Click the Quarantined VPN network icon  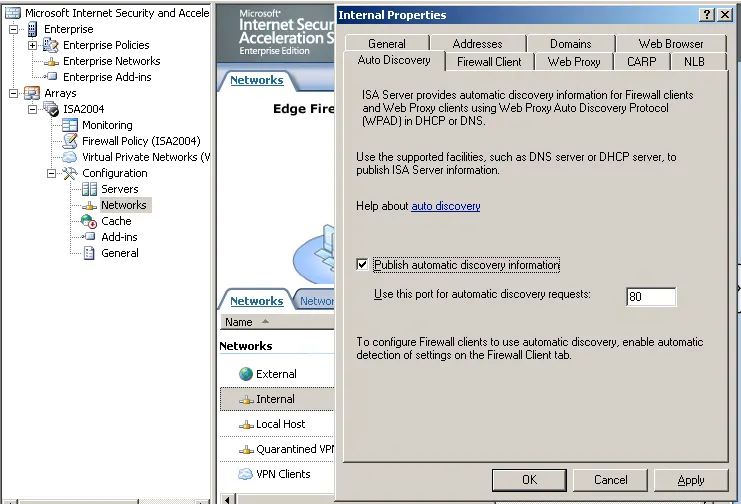(x=246, y=450)
